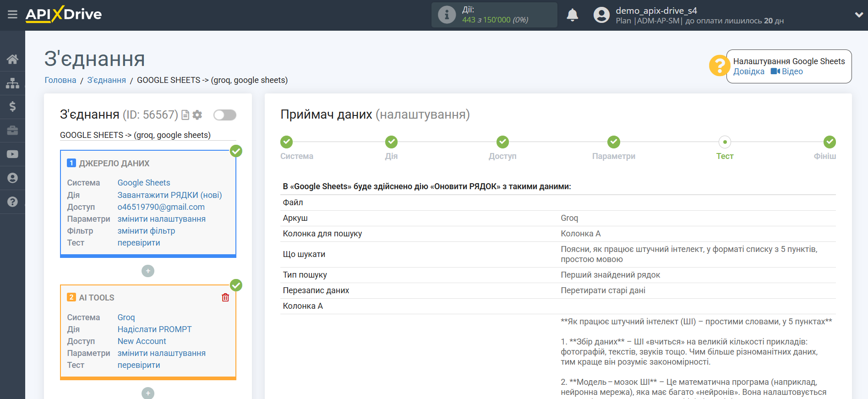Go to З'єднання breadcrumb
The height and width of the screenshot is (399, 868).
pyautogui.click(x=106, y=80)
